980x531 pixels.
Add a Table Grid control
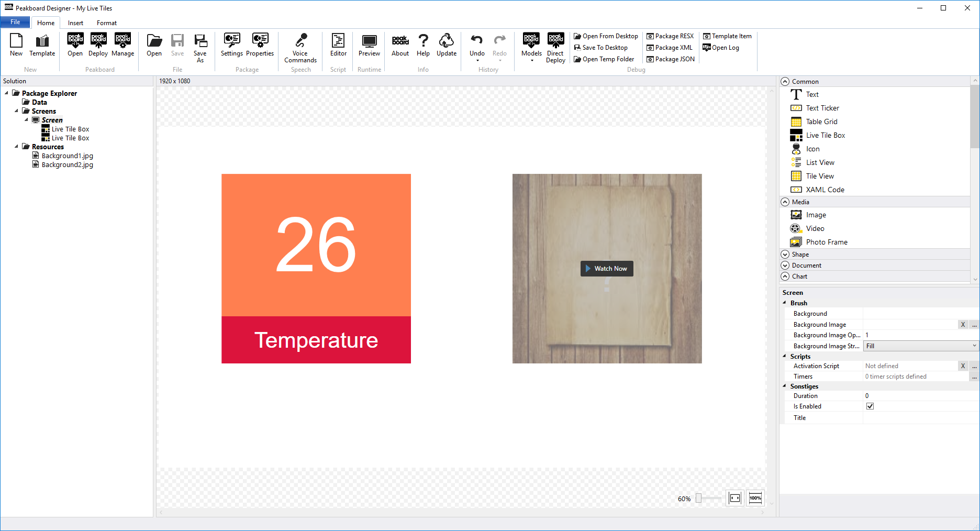pyautogui.click(x=820, y=121)
